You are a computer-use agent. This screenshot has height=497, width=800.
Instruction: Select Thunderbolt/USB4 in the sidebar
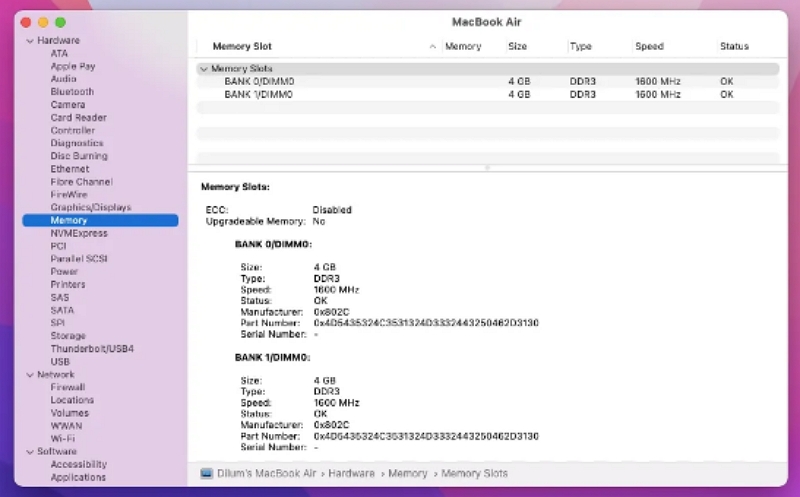[x=92, y=349]
